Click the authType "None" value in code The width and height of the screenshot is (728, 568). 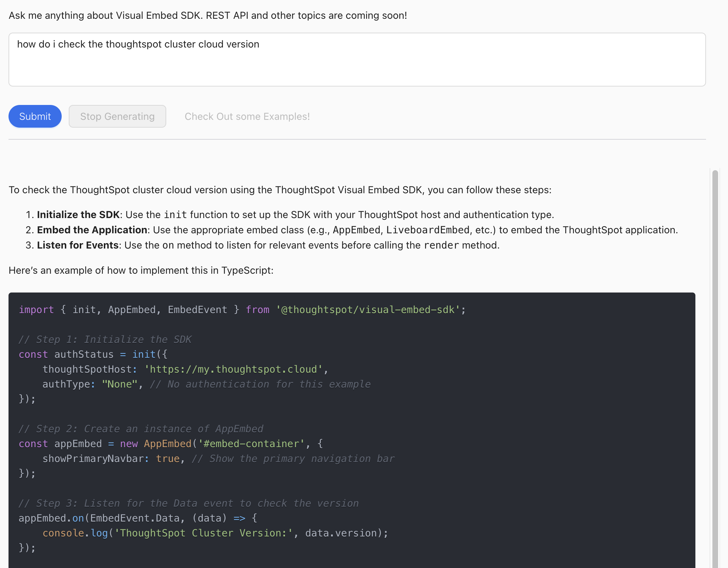click(x=119, y=384)
